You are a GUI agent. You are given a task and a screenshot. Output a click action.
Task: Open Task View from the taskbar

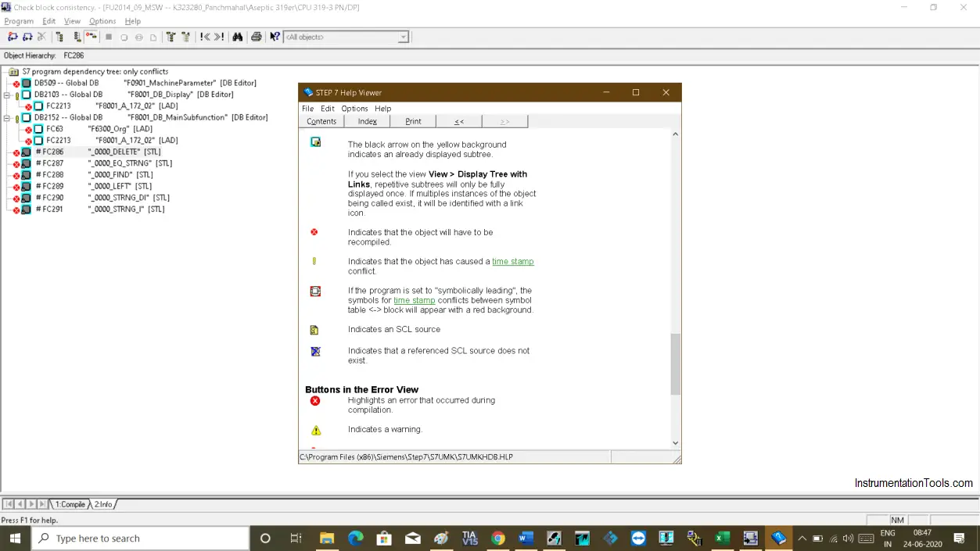coord(296,538)
